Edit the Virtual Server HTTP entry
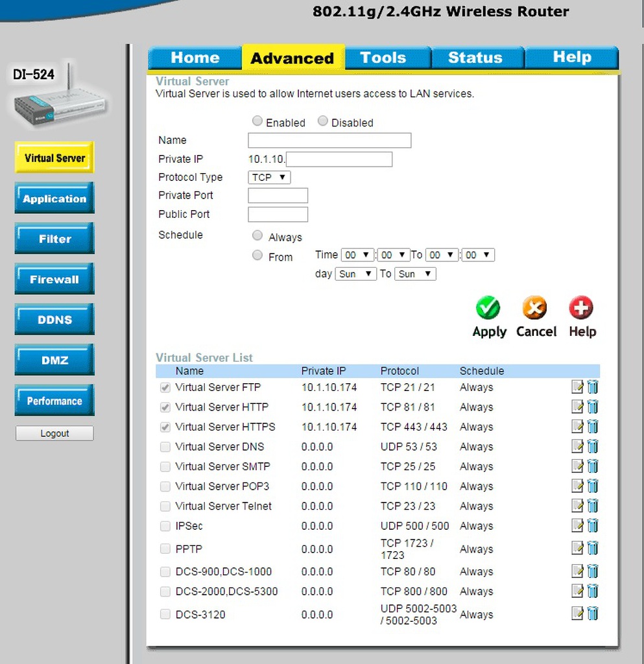This screenshot has height=664, width=644. pos(577,407)
